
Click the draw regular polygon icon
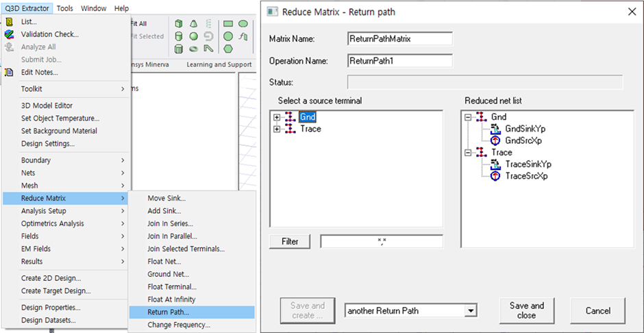coord(228,49)
